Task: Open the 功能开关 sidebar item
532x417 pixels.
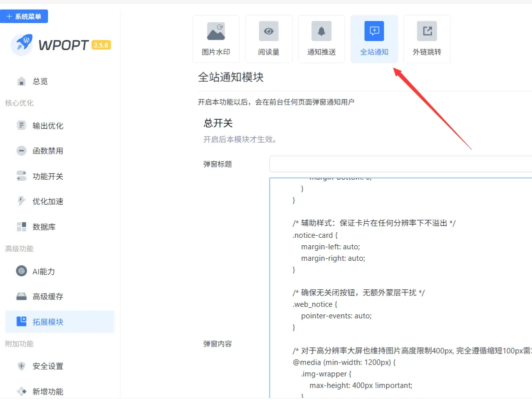Action: (47, 176)
